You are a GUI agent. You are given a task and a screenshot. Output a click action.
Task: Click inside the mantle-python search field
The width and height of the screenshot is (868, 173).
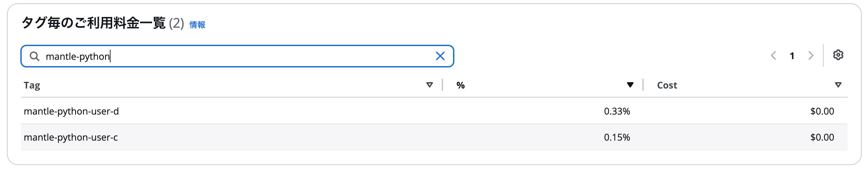(x=237, y=56)
